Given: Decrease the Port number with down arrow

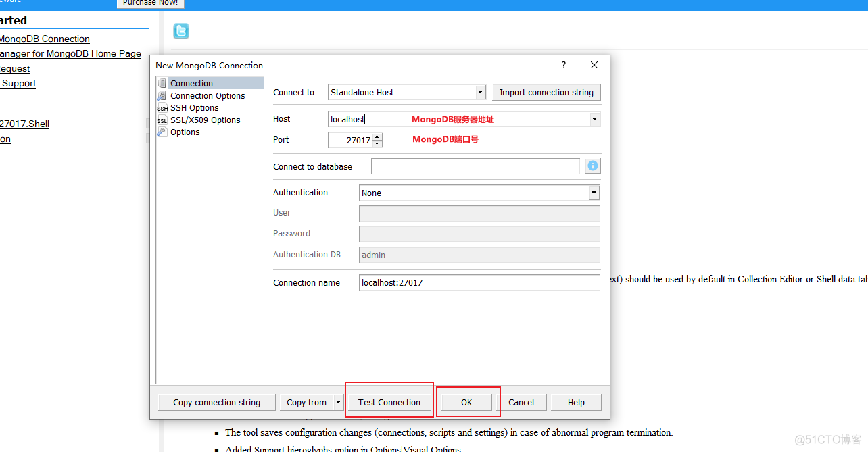Looking at the screenshot, I should tap(377, 143).
